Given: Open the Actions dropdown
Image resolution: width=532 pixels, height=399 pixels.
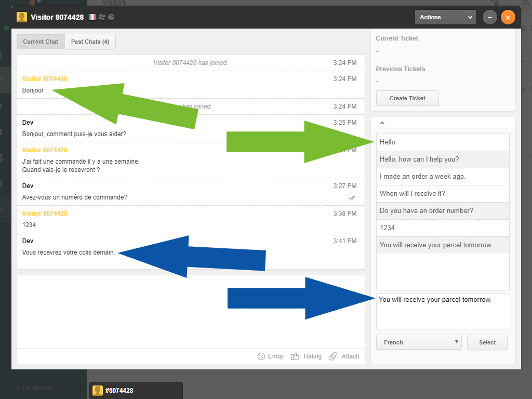Looking at the screenshot, I should point(445,17).
